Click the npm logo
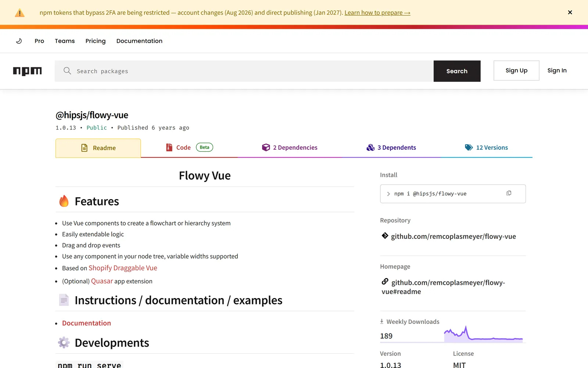 28,71
